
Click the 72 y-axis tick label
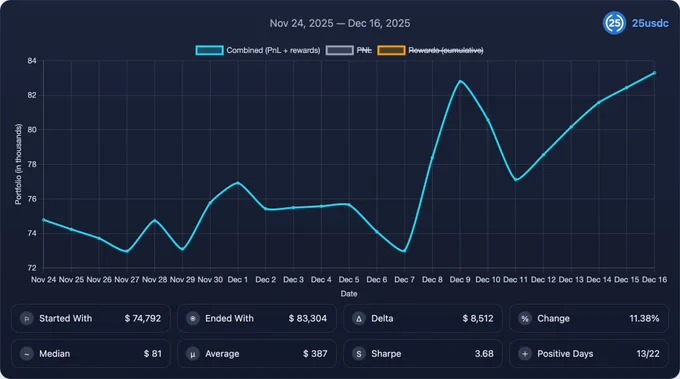32,268
